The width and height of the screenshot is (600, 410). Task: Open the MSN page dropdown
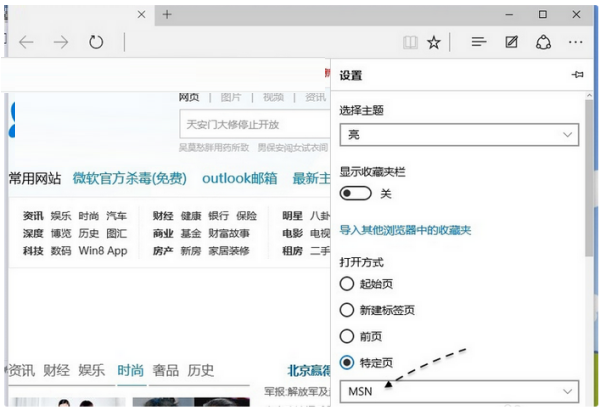459,391
